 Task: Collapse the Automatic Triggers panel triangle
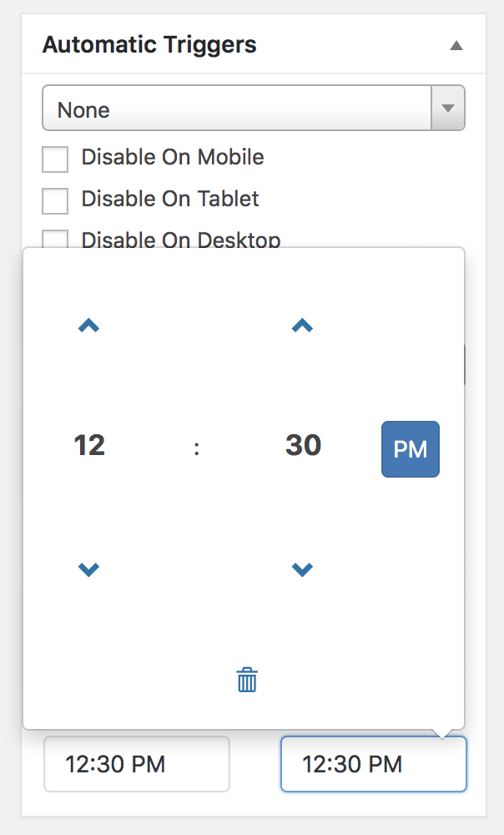point(456,45)
